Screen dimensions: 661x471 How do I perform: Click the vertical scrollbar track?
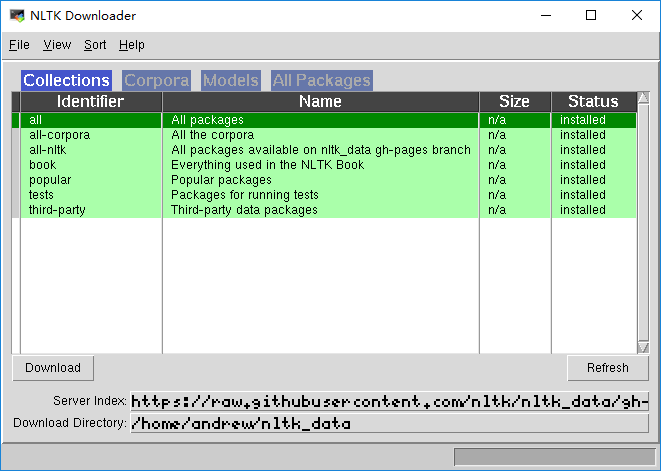pyautogui.click(x=643, y=223)
